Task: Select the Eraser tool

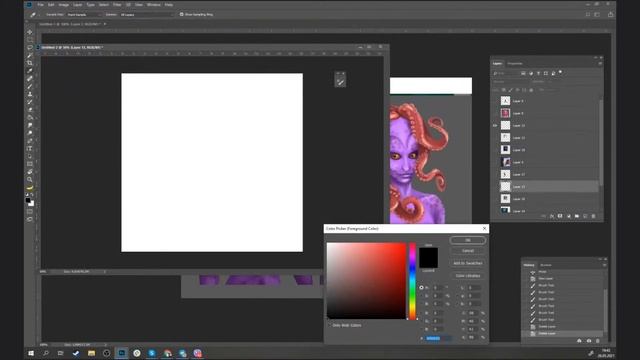Action: click(30, 110)
